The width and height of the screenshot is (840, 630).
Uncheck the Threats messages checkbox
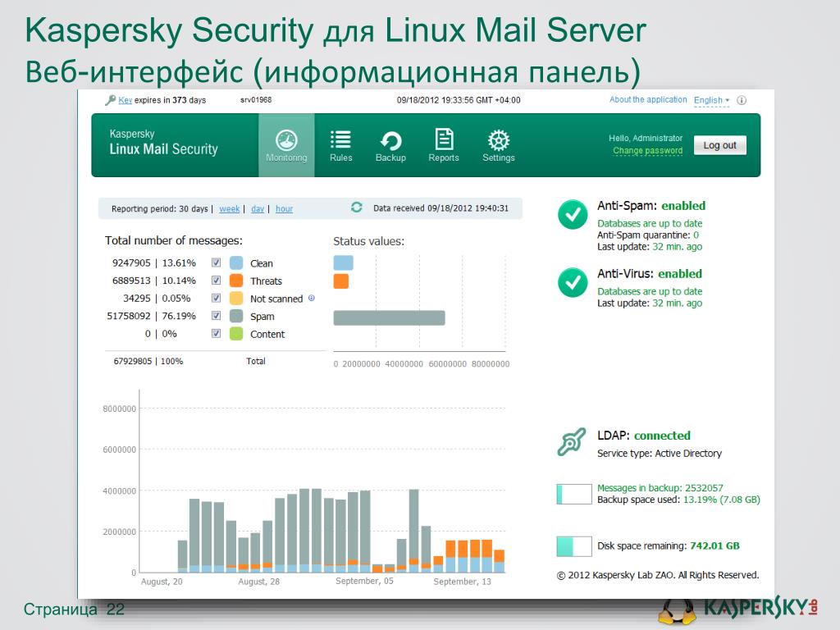click(x=216, y=281)
